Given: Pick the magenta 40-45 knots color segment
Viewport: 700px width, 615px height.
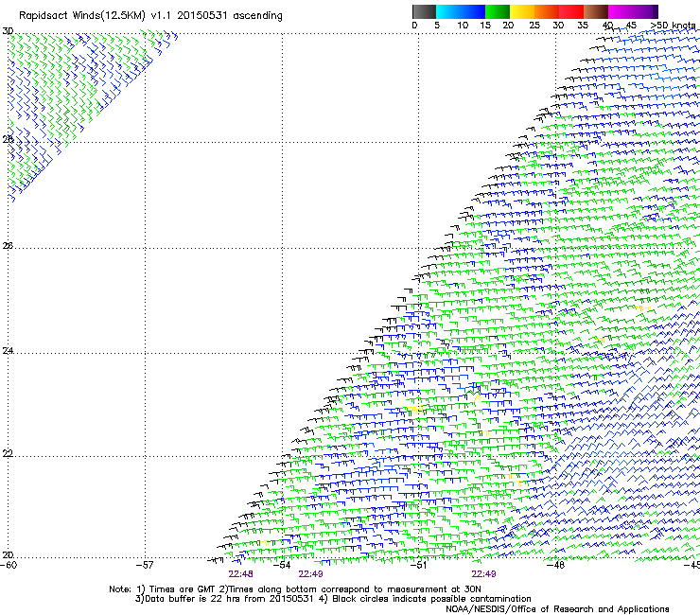Looking at the screenshot, I should pos(621,11).
